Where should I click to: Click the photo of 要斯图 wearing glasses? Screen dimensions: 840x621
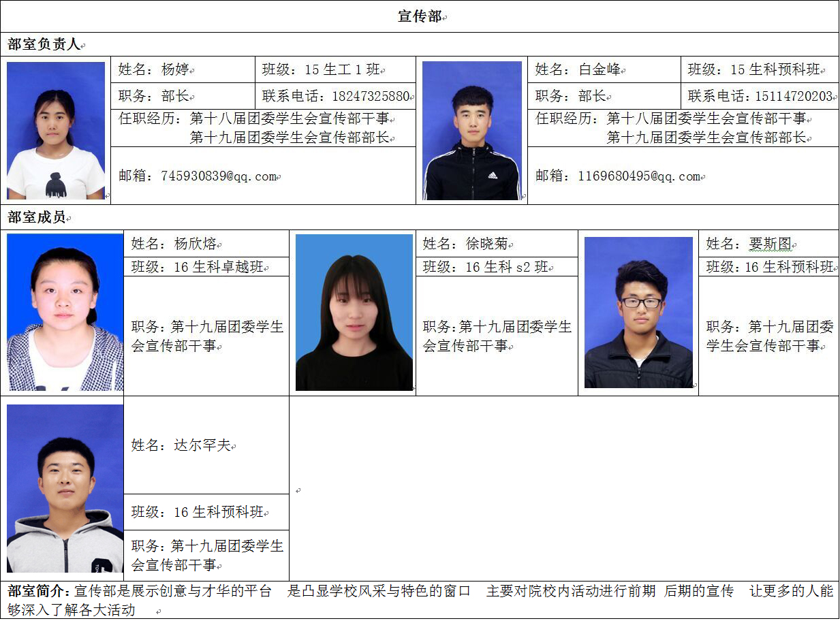638,313
